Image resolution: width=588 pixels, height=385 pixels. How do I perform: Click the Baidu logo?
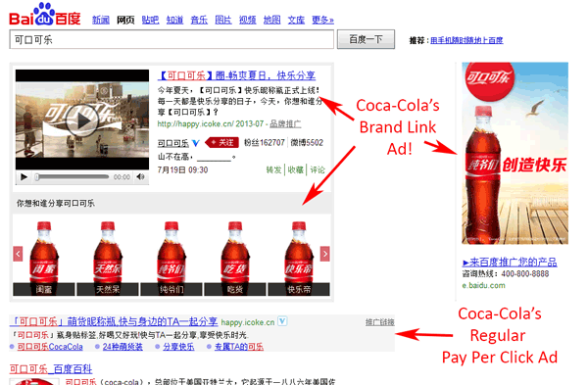point(45,15)
